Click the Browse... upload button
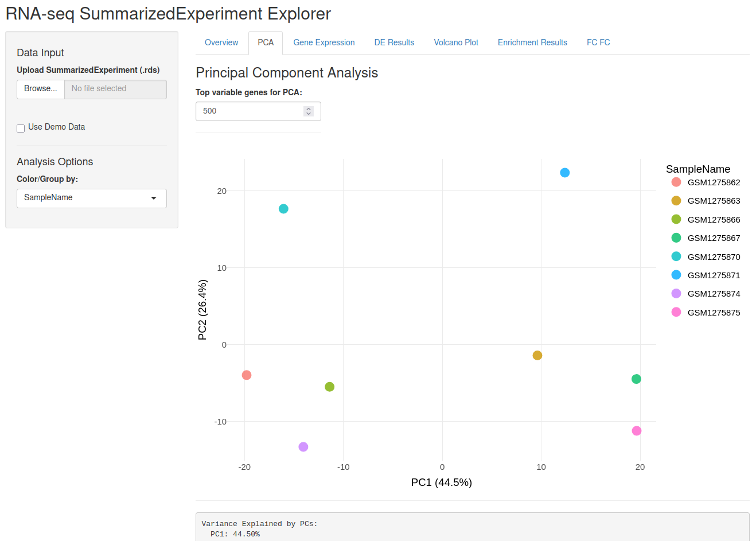 click(x=41, y=89)
